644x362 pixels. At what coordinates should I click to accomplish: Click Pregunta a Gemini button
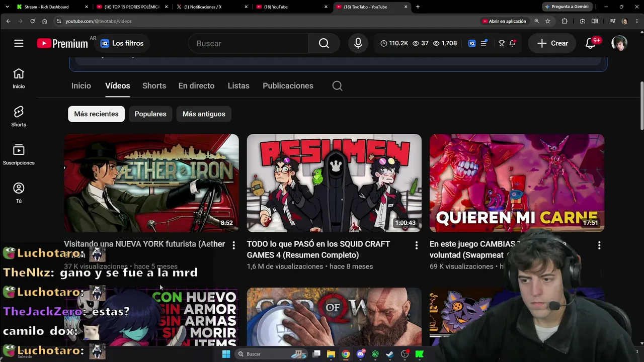click(x=567, y=7)
